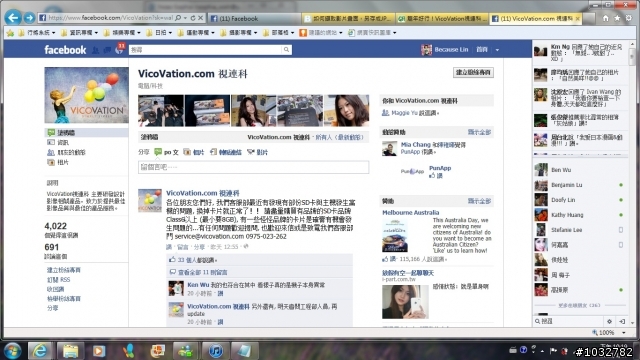
Task: Switch to the VicoVation視連科 blog tab
Action: point(442,18)
